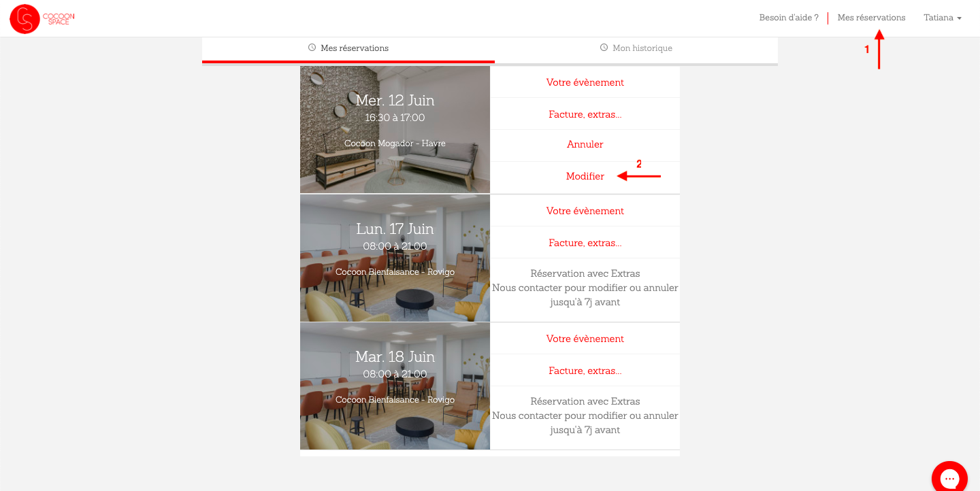The image size is (980, 491).
Task: Click 'Cocoon Bienfaisance - Rovigo' on 18 Juin card
Action: click(x=395, y=400)
